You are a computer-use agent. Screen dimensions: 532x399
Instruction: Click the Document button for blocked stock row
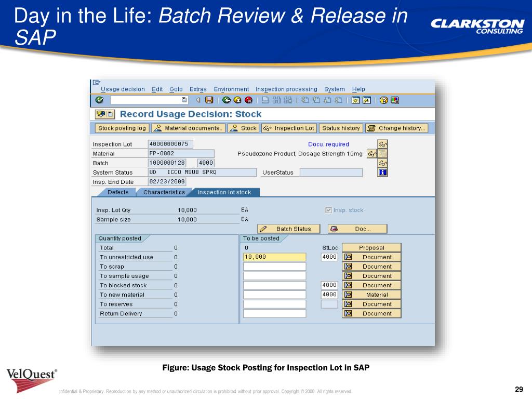(x=371, y=285)
